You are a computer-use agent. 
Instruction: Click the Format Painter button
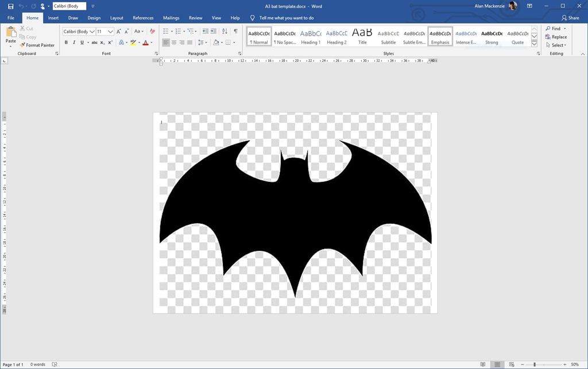tap(37, 45)
